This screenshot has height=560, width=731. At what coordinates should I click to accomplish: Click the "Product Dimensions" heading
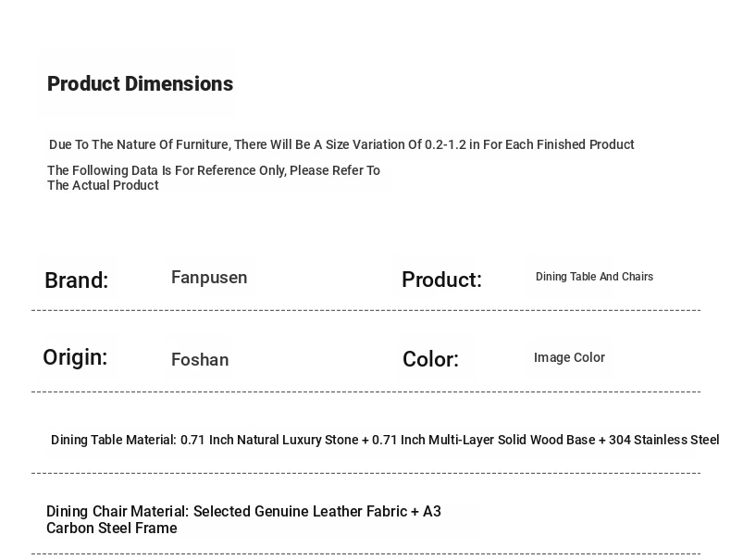point(140,84)
